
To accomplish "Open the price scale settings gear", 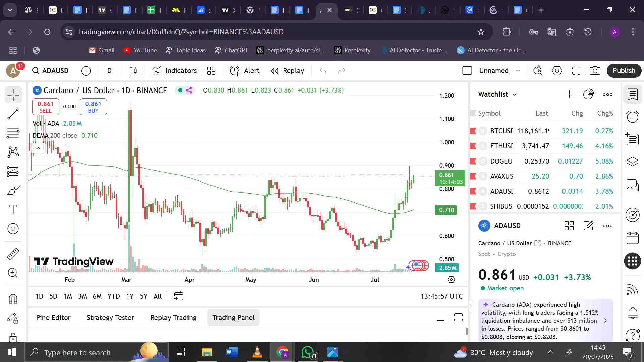I will point(451,280).
